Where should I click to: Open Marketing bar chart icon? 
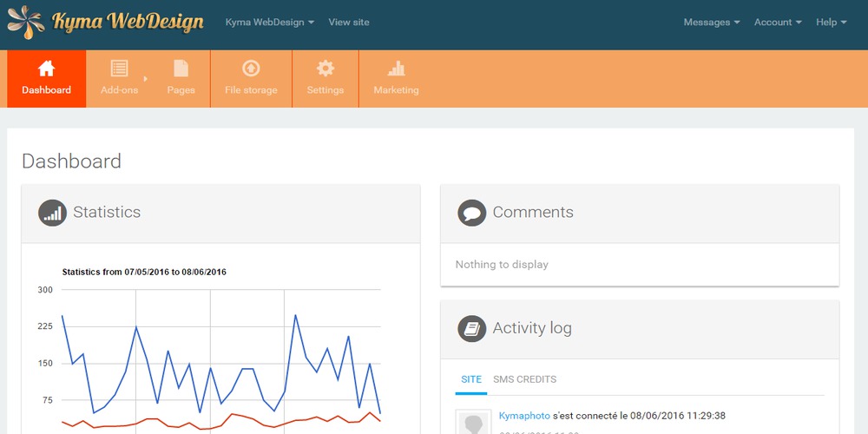tap(396, 69)
